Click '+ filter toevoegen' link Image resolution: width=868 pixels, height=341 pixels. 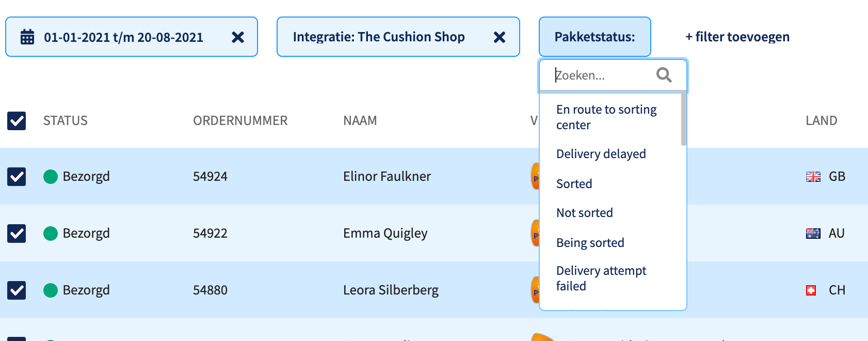[x=737, y=37]
